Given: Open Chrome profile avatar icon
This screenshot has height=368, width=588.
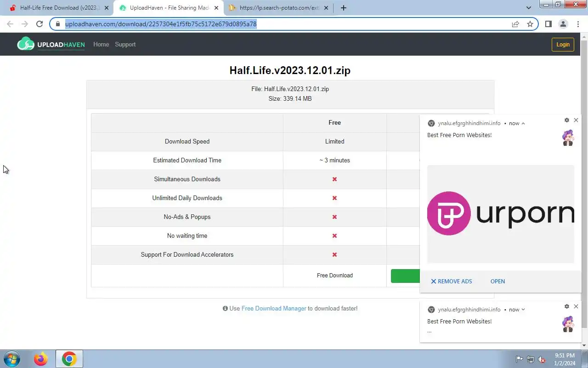Looking at the screenshot, I should 563,24.
